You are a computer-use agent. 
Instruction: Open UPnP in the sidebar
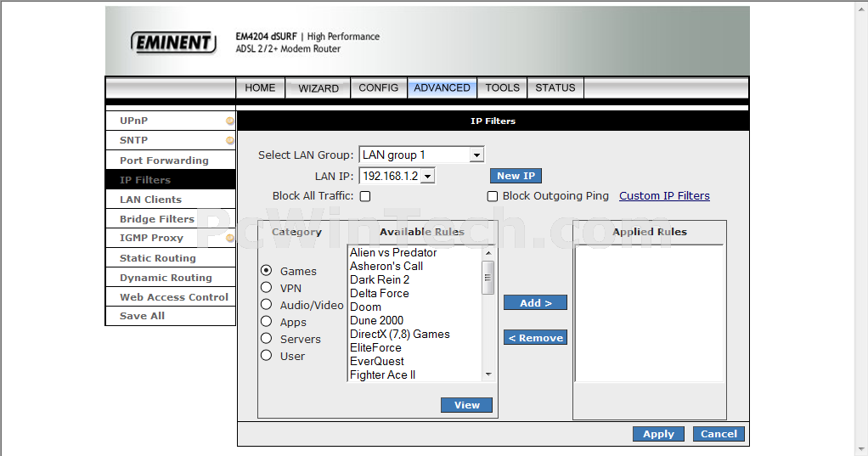point(171,121)
